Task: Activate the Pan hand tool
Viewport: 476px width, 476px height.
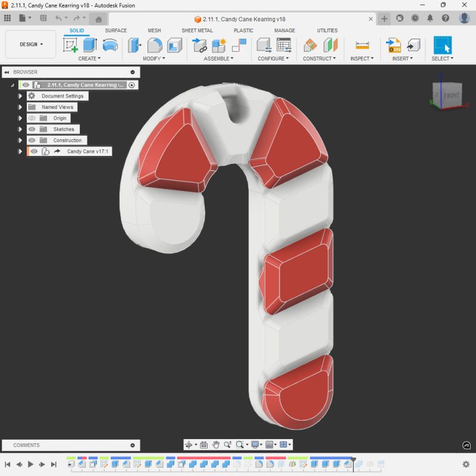Action: 216,444
